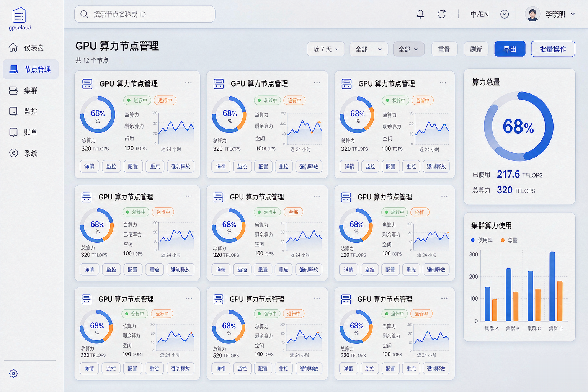Go to 节点管理 in the sidebar
The image size is (588, 392).
tap(31, 69)
